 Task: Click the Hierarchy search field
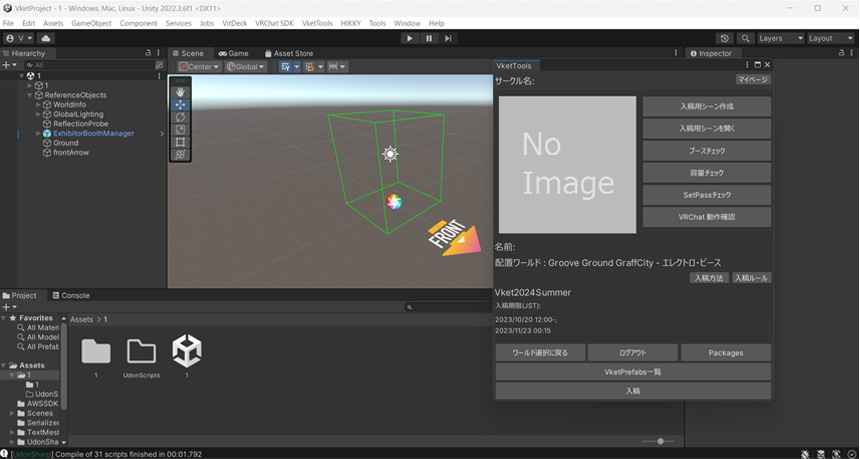89,65
